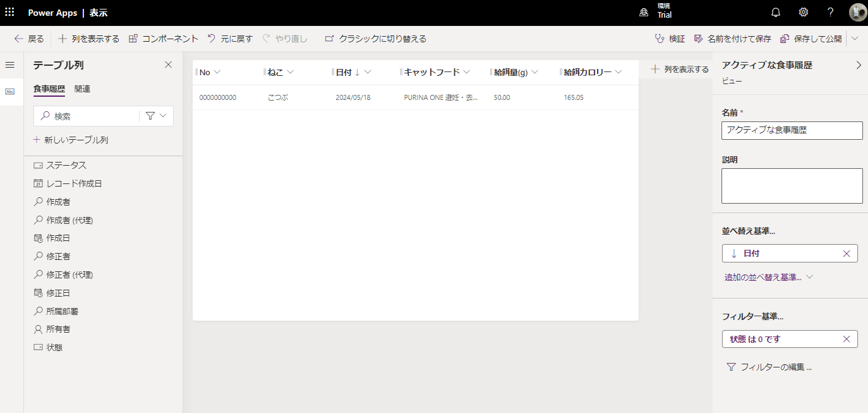
Task: Switch to the 関連 tab
Action: tap(82, 89)
